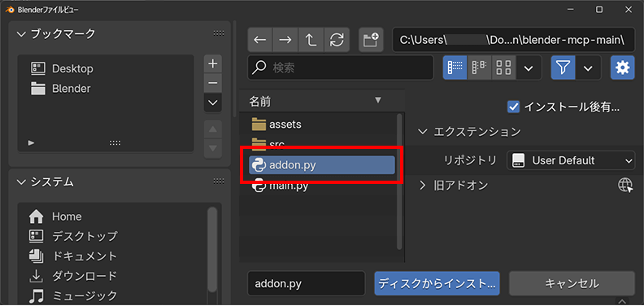Open リポジトリ User Default dropdown
Viewport: 644px width, 306px height.
[x=571, y=160]
